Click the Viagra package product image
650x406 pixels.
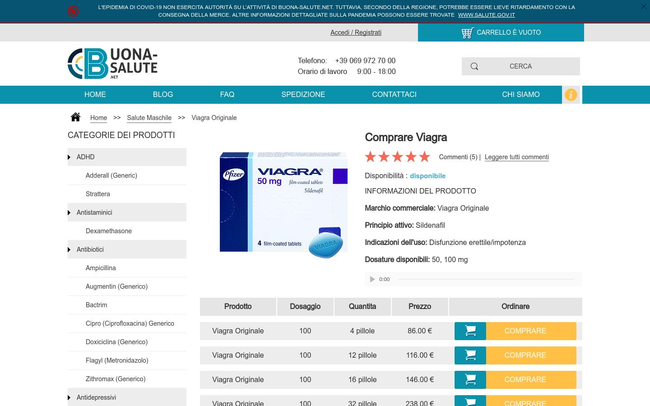(283, 204)
